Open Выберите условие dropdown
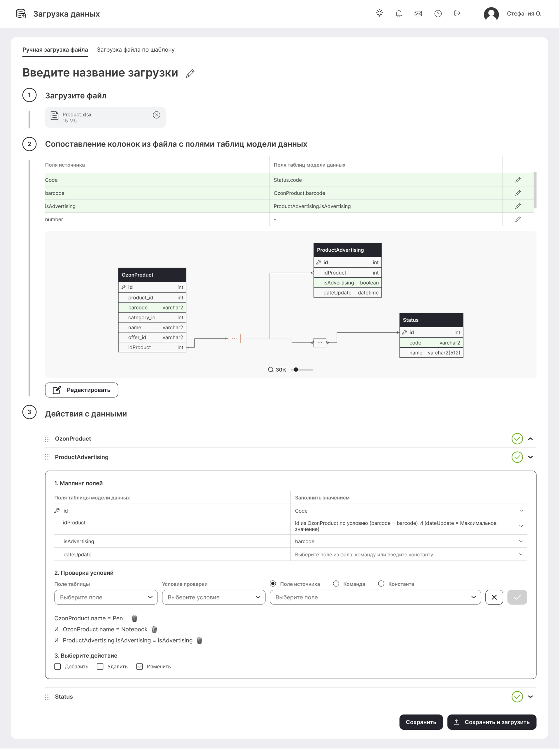The height and width of the screenshot is (749, 560). pyautogui.click(x=213, y=597)
